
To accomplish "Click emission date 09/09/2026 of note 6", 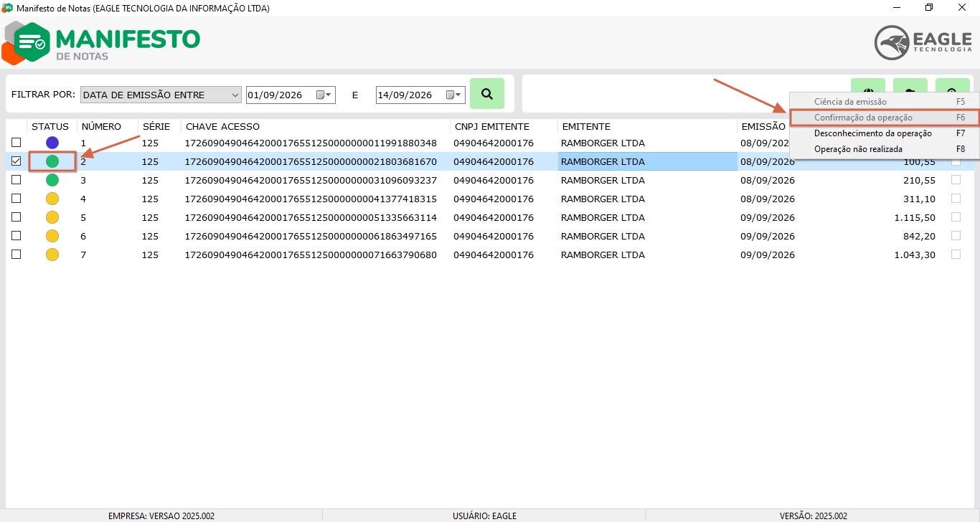I will [x=768, y=236].
